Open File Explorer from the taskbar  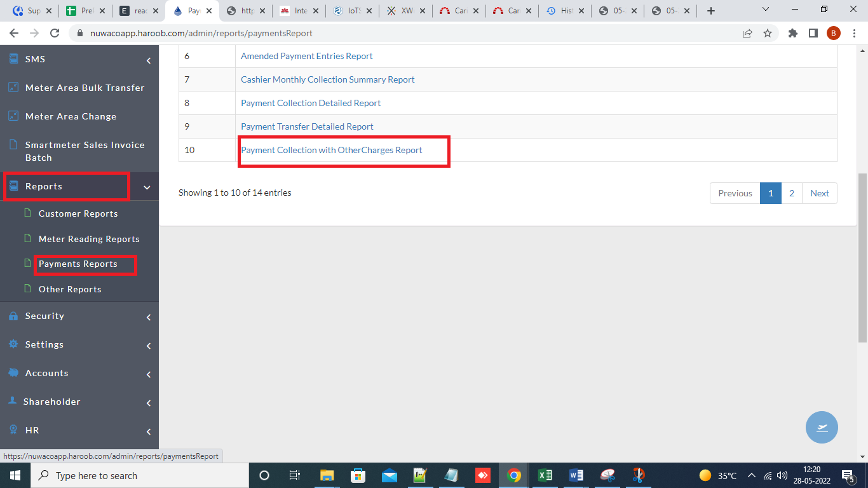(327, 475)
